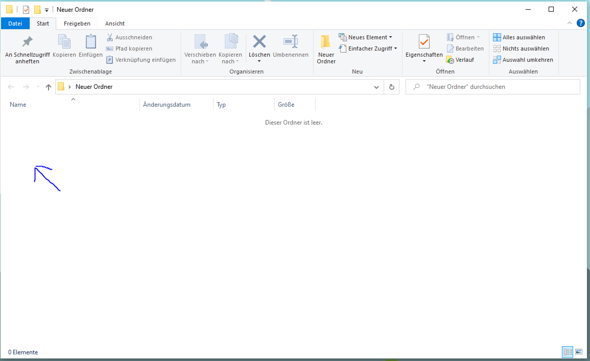Click Auswahl umkehren
590x361 pixels.
pos(523,60)
